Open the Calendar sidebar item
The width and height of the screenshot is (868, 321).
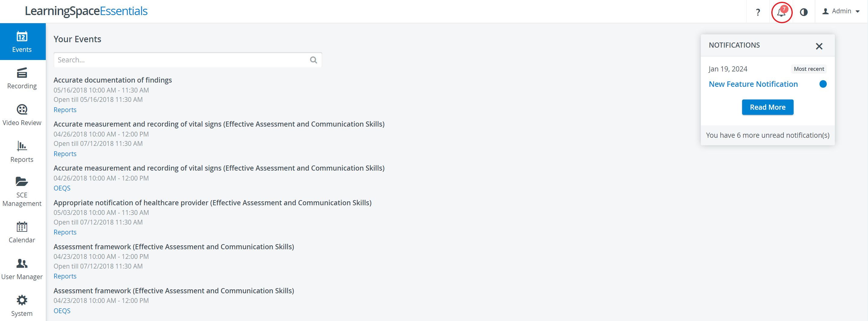pos(22,232)
